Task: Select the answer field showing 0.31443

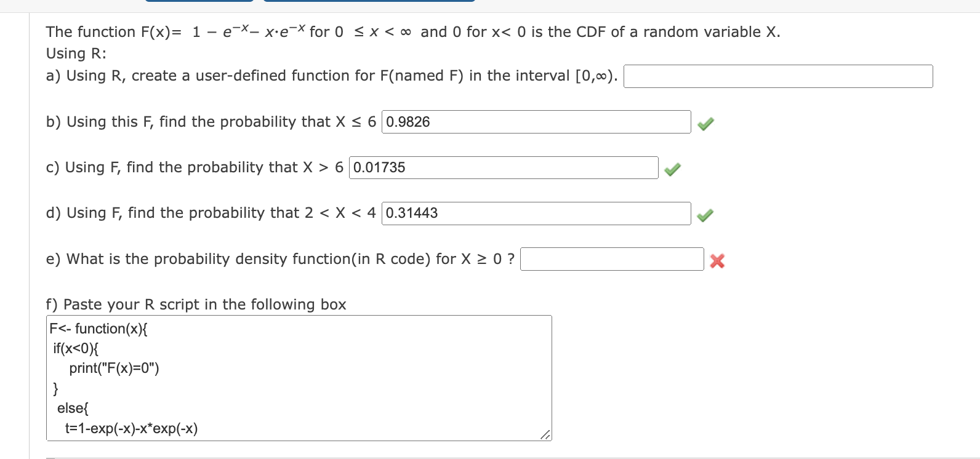Action: click(536, 214)
